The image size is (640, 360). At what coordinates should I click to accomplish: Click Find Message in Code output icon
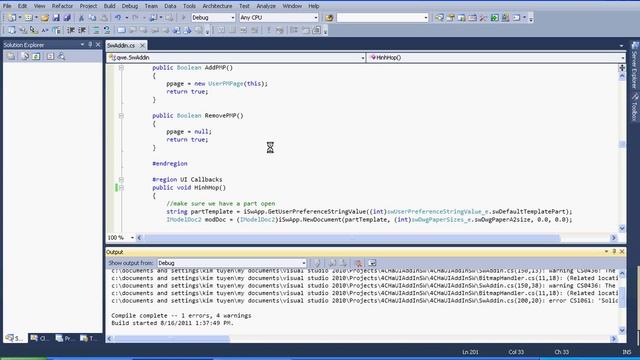click(x=317, y=263)
